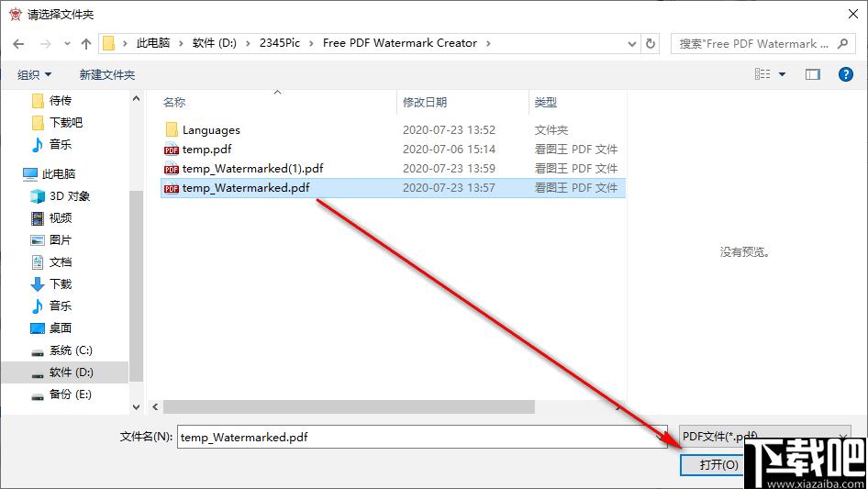
Task: Select 图片 in the sidebar
Action: pos(61,240)
